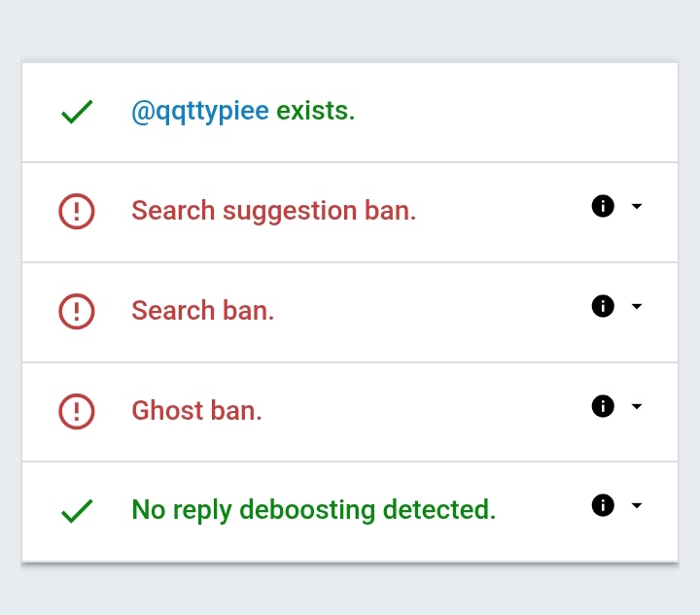The image size is (700, 615).
Task: Click the warning icon beside Search suggestion ban
Action: point(77,212)
